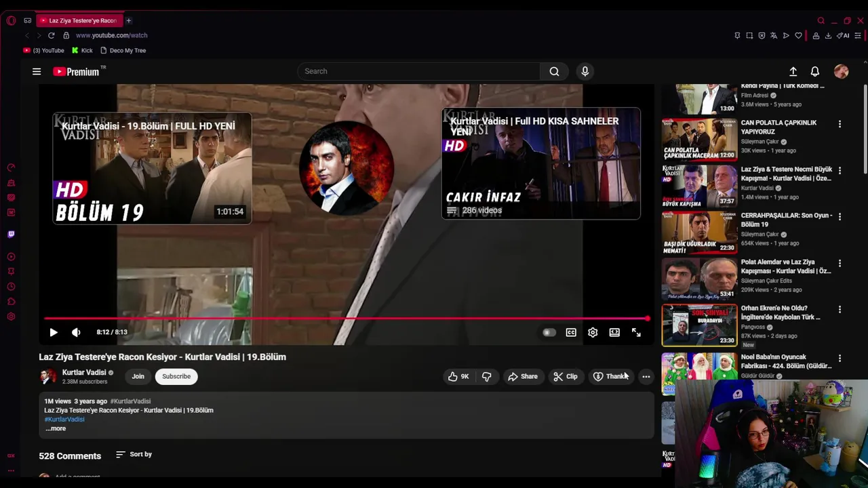Open the notifications bell
868x488 pixels.
tap(815, 71)
